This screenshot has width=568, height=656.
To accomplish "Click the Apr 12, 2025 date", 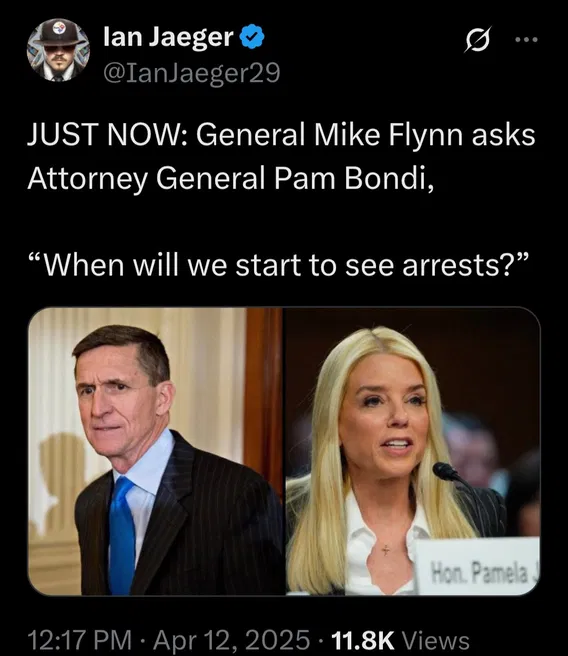I will point(232,640).
